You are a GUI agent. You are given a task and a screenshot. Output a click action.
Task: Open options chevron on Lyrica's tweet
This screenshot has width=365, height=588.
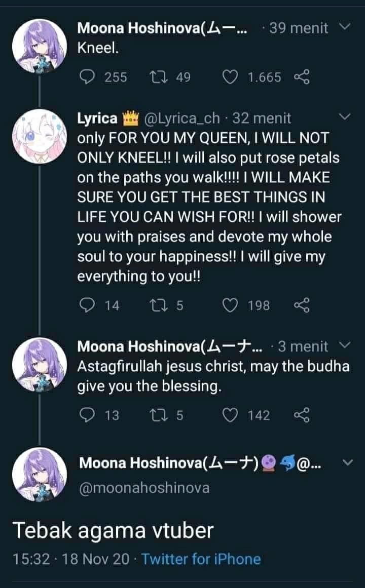pos(344,118)
